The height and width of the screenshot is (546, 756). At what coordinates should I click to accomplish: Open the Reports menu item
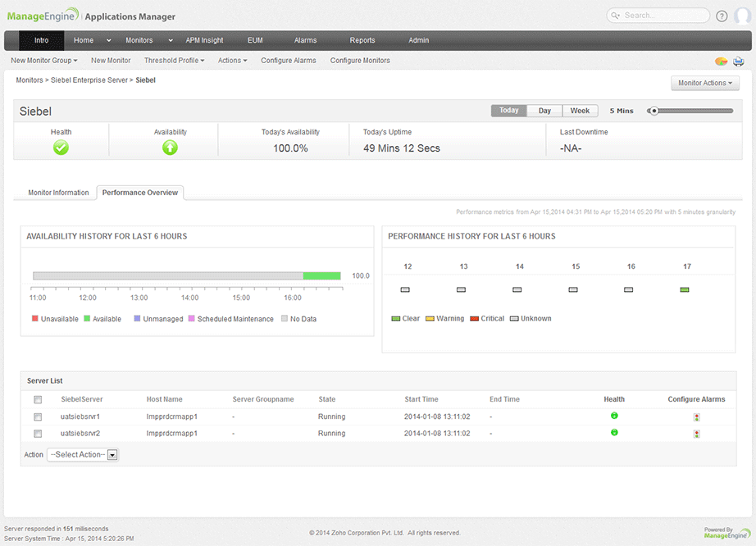click(x=362, y=40)
